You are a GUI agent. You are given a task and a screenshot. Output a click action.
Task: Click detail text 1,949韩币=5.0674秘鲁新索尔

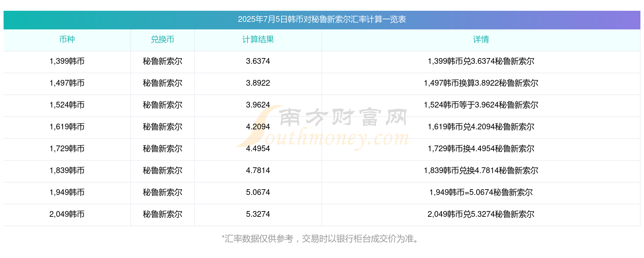(x=481, y=192)
